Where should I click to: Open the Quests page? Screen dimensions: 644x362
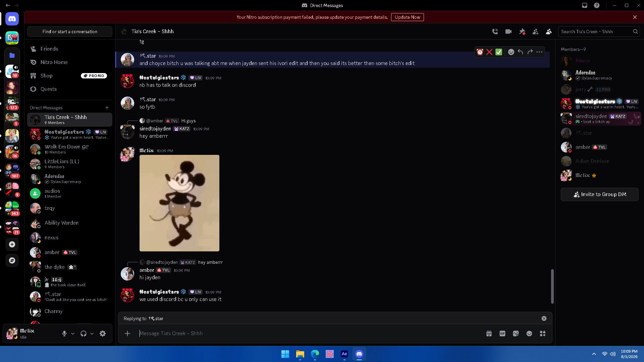pyautogui.click(x=70, y=89)
